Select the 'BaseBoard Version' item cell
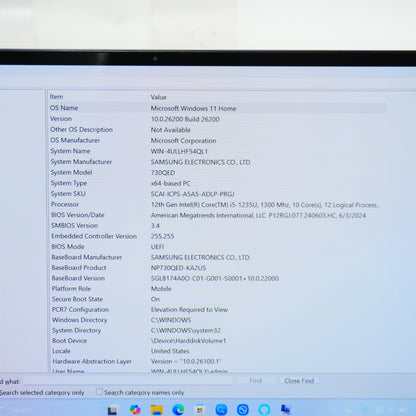Screen dimensions: 416x416 78,278
